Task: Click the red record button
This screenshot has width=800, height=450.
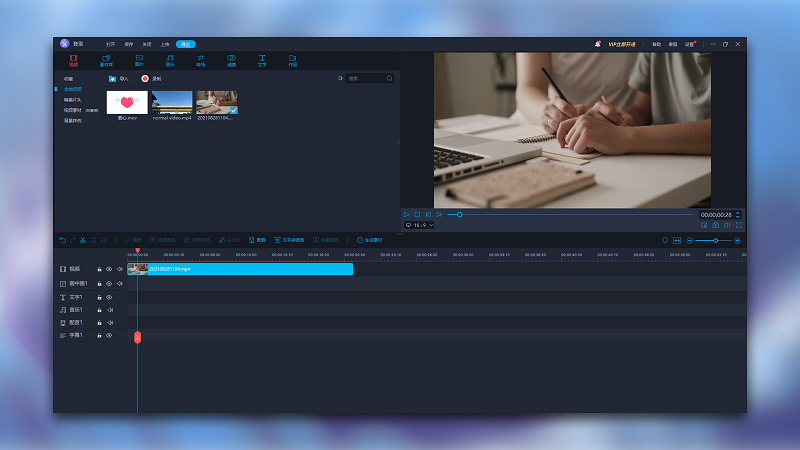Action: [x=145, y=79]
